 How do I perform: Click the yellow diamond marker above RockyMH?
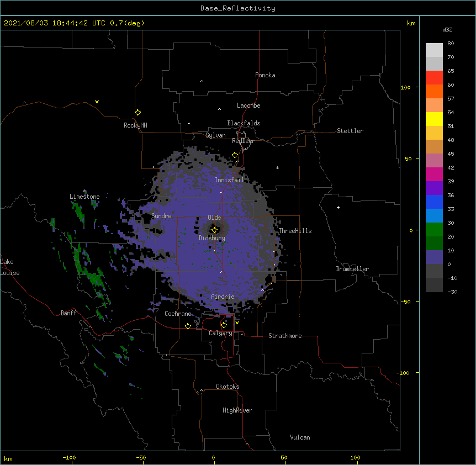pyautogui.click(x=138, y=113)
